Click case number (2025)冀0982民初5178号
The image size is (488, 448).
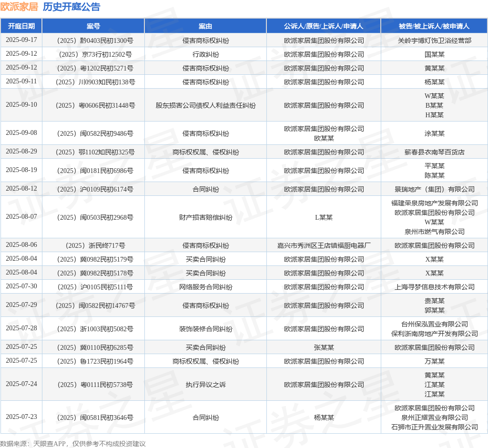(93, 273)
